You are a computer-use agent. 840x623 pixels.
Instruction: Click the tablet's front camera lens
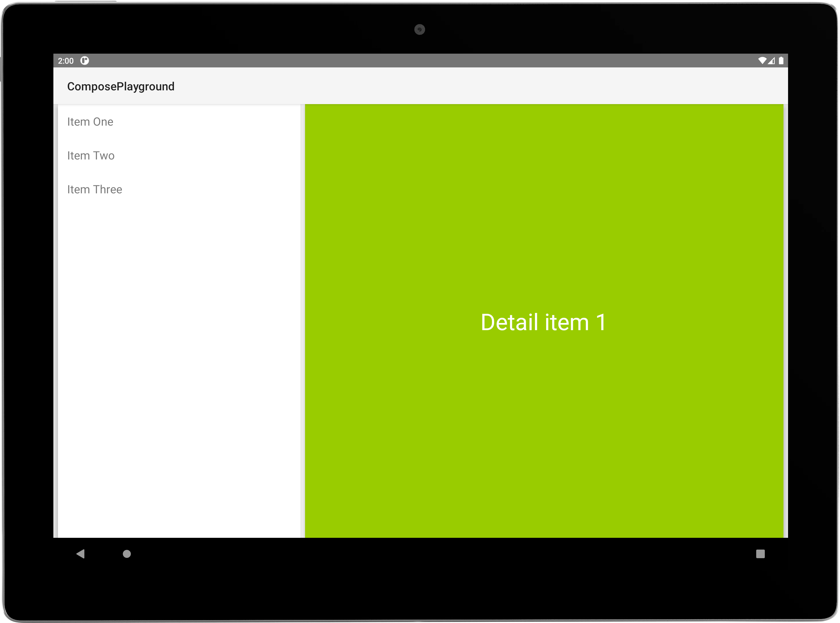(419, 30)
